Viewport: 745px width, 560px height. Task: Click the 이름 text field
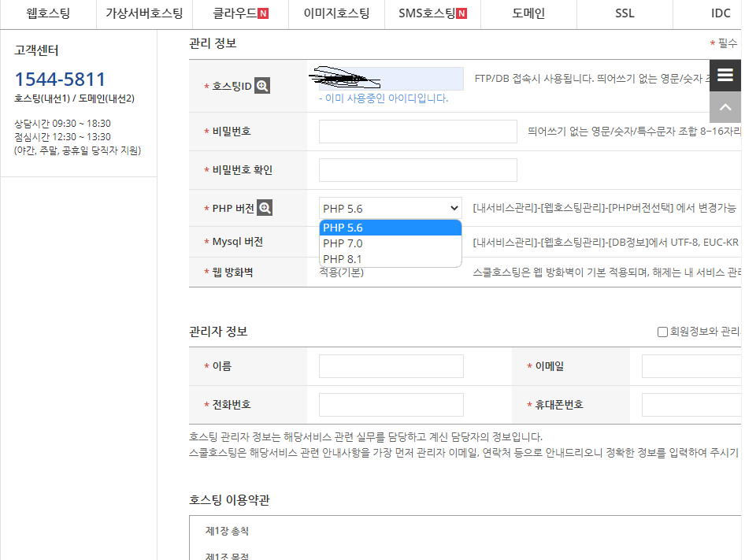point(391,366)
